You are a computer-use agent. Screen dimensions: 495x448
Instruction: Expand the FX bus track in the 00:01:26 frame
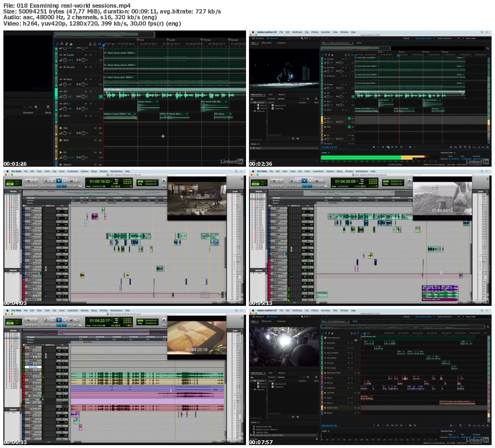[x=60, y=153]
